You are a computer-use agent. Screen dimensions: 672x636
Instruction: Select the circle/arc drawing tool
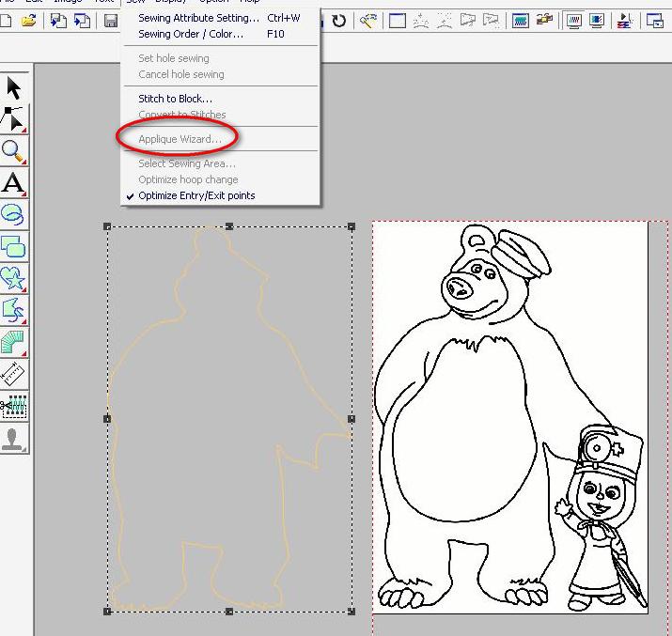tap(14, 215)
